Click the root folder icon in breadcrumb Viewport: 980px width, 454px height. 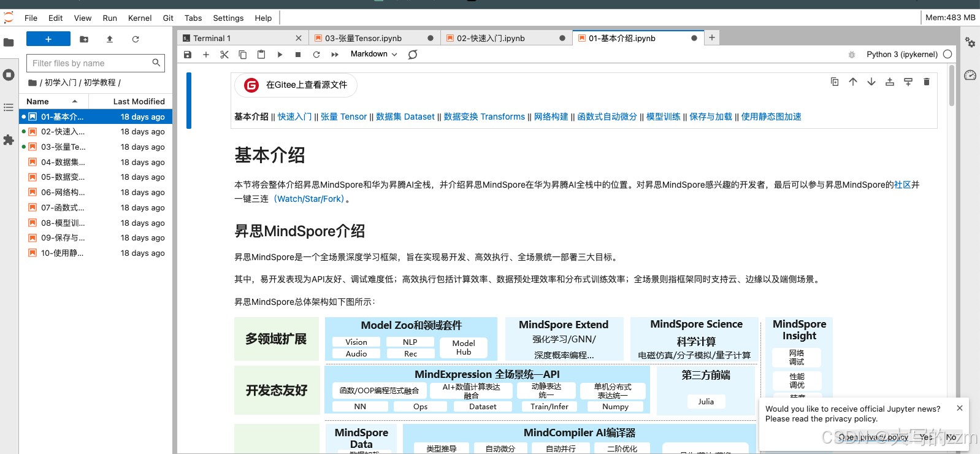pyautogui.click(x=33, y=83)
